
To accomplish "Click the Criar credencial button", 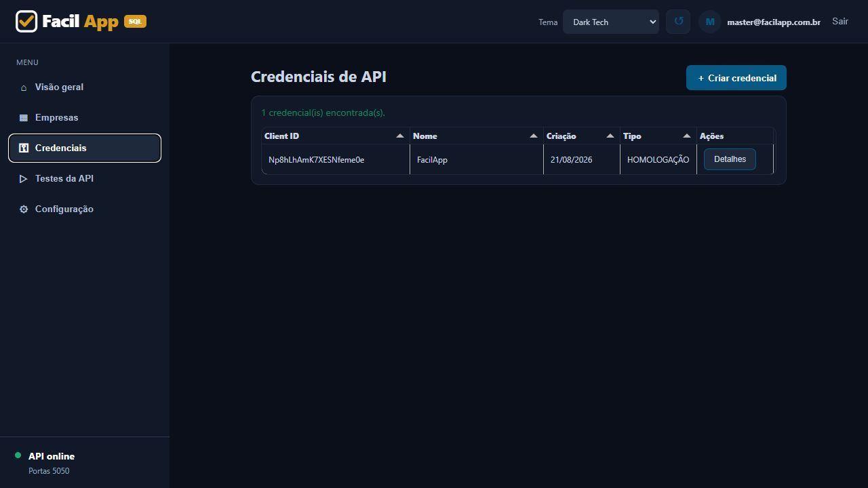I will (x=736, y=78).
